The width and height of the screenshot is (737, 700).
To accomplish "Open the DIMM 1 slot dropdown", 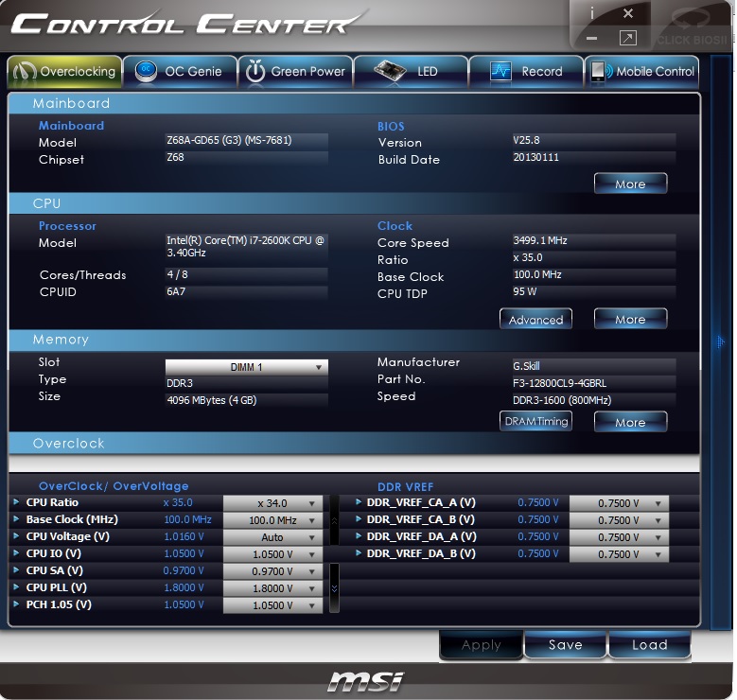I will (x=247, y=367).
